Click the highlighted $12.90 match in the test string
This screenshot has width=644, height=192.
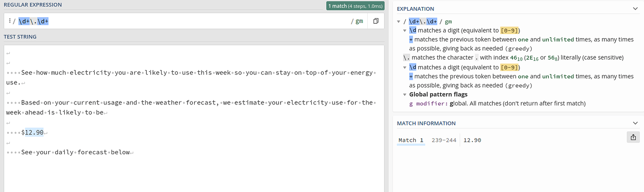coord(35,132)
